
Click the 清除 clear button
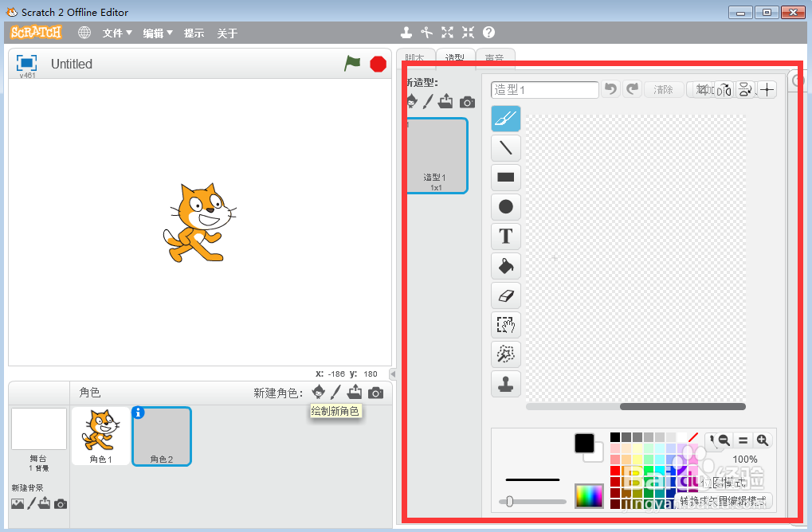click(663, 89)
